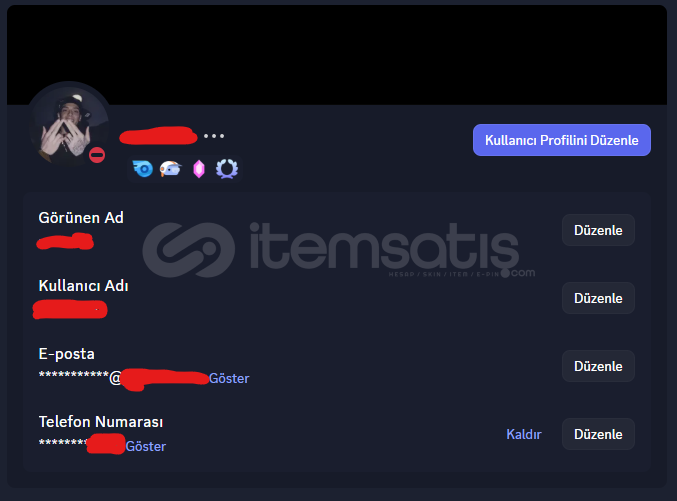
Task: Click the Kullanıcı Profilini Düzenle button
Action: point(562,140)
